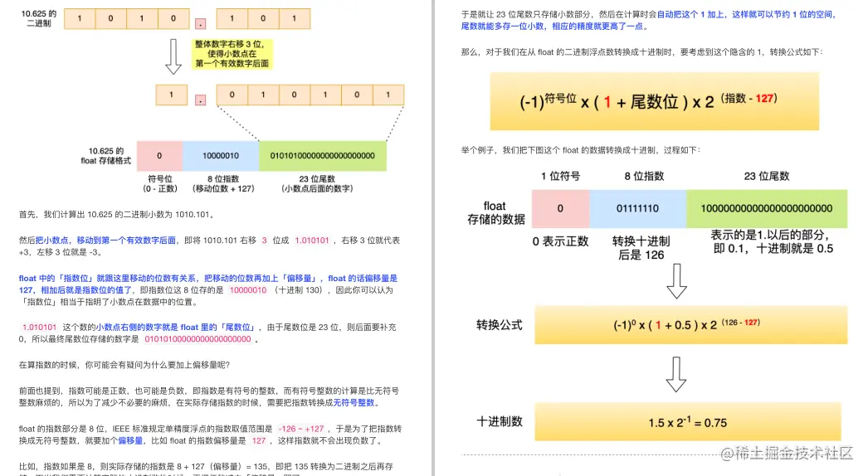868x476 pixels.
Task: Click the blue term "无符号整数"
Action: (354, 402)
